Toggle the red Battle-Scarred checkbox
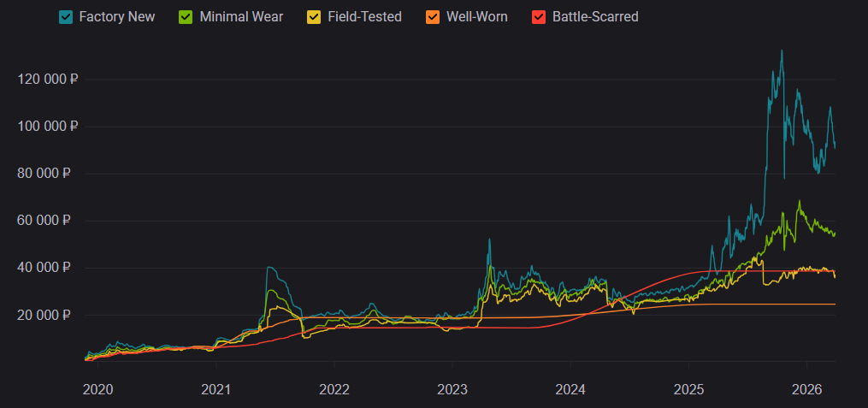This screenshot has width=868, height=408. click(539, 17)
